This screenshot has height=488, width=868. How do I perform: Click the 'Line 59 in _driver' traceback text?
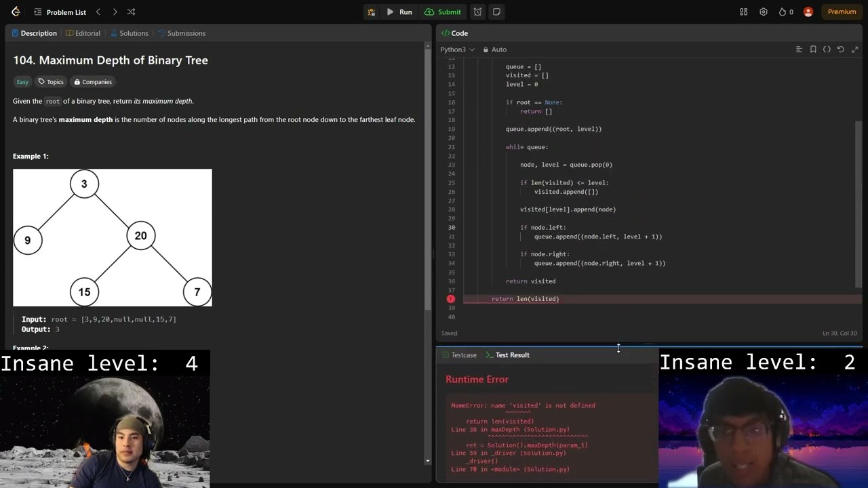(509, 453)
